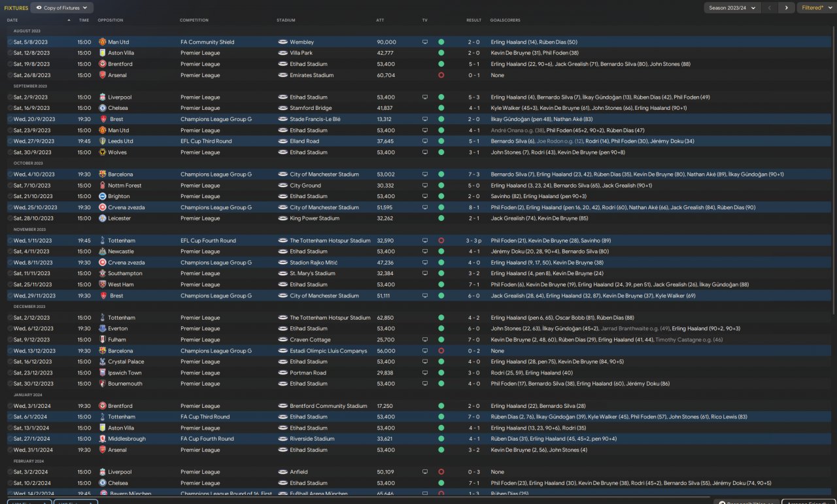Viewport: 837px width, 504px height.
Task: Open the Stamford Bridge stadium link
Action: click(x=311, y=108)
